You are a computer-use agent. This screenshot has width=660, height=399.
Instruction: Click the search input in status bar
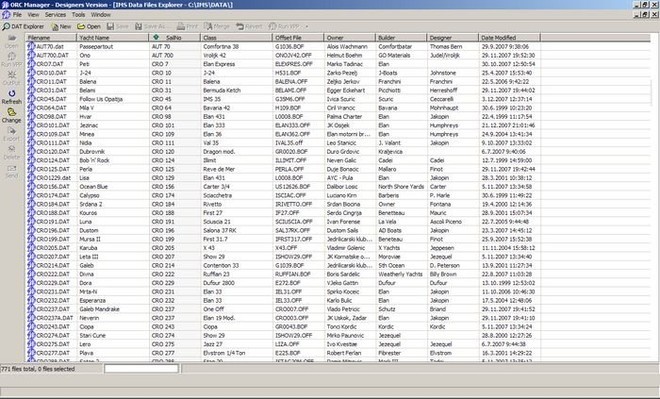pyautogui.click(x=141, y=369)
